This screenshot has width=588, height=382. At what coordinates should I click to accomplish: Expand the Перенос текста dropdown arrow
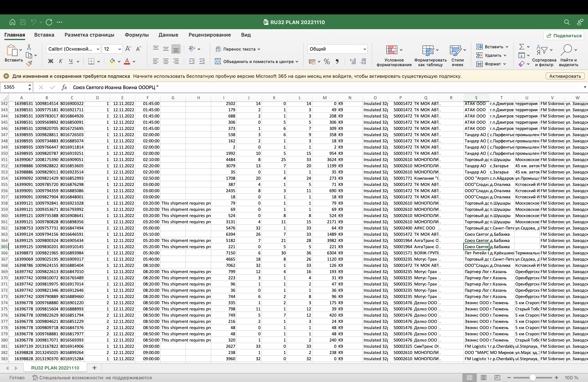[259, 49]
